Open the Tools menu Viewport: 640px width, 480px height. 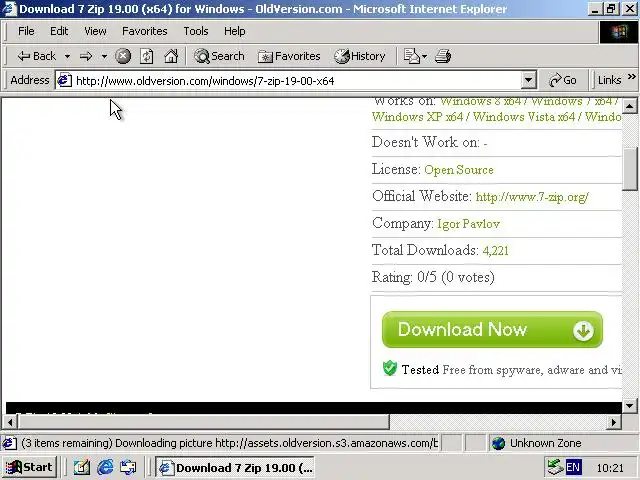[x=196, y=31]
